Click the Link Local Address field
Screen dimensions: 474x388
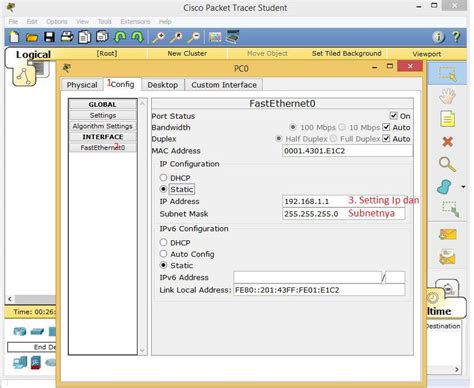(319, 290)
